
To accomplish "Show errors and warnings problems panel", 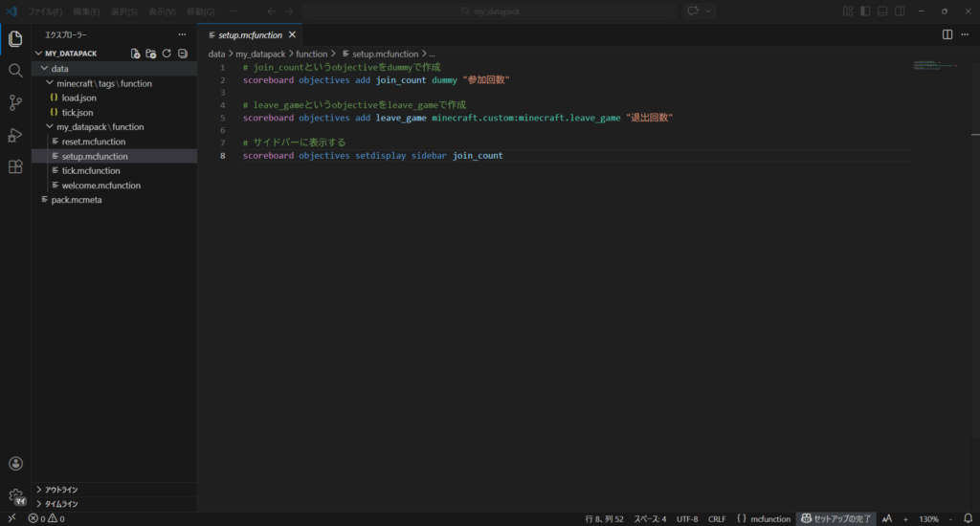I will (x=46, y=518).
